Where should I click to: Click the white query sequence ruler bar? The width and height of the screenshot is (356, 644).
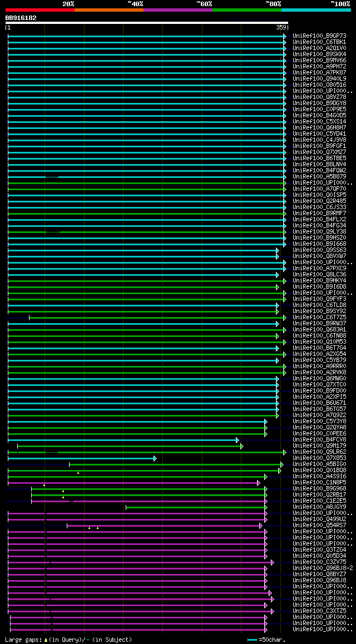[x=147, y=23]
